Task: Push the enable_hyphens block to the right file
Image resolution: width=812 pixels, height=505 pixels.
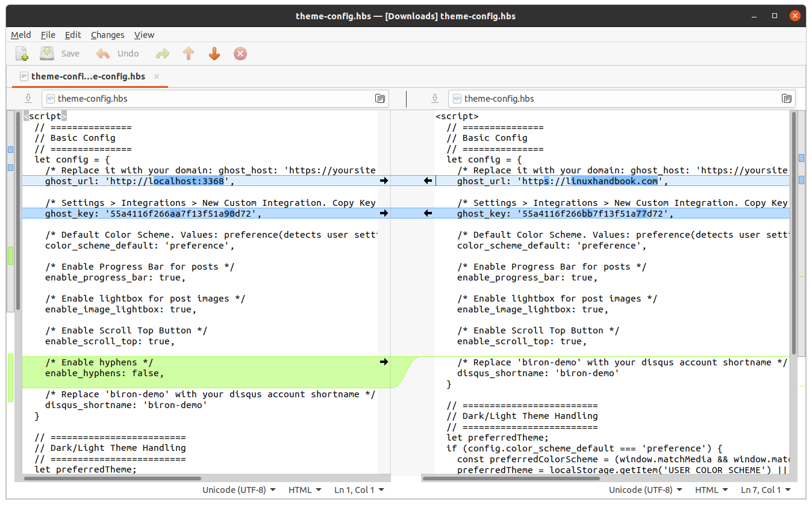Action: 384,362
